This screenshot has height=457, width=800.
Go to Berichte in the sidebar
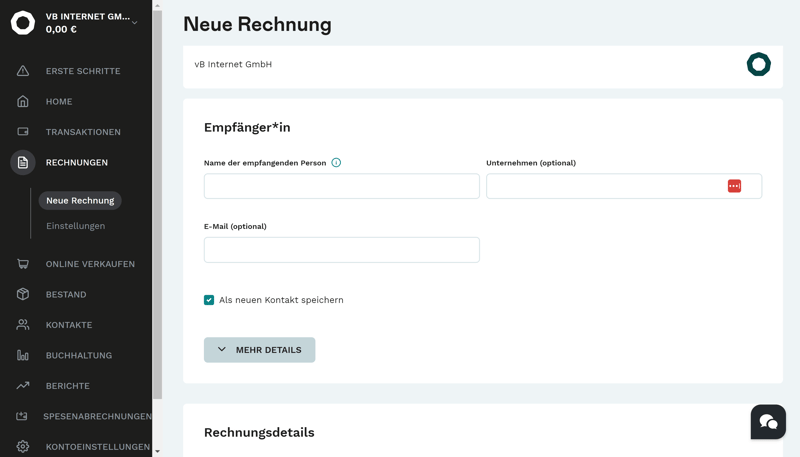(68, 386)
